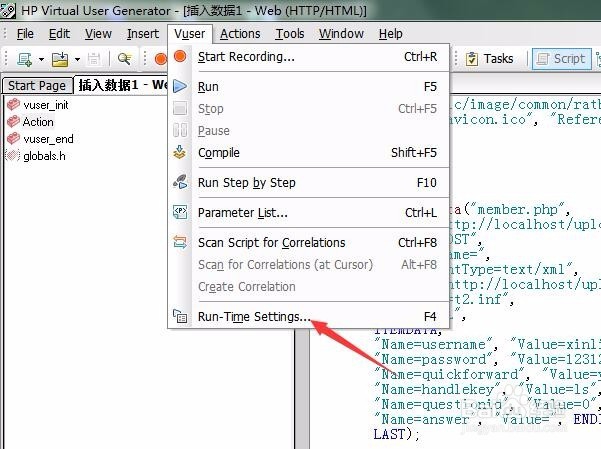Click the HP Virtual User Generator title icon
This screenshot has width=601, height=449.
[8, 10]
